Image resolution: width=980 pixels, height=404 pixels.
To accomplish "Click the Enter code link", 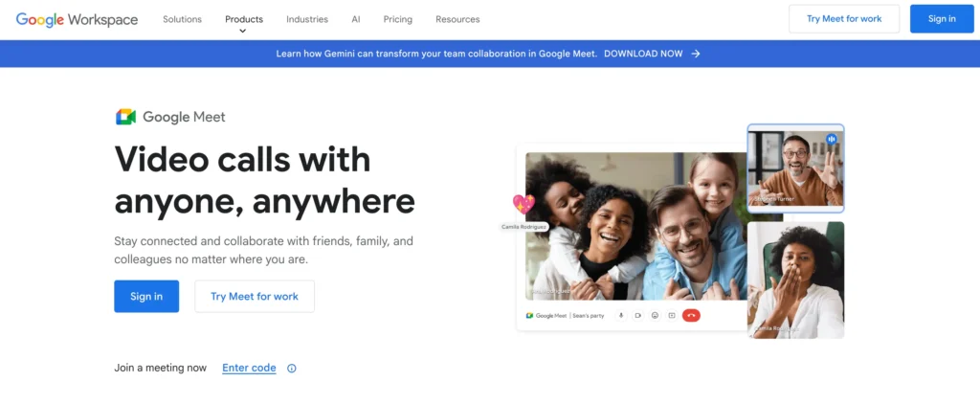I will 249,368.
